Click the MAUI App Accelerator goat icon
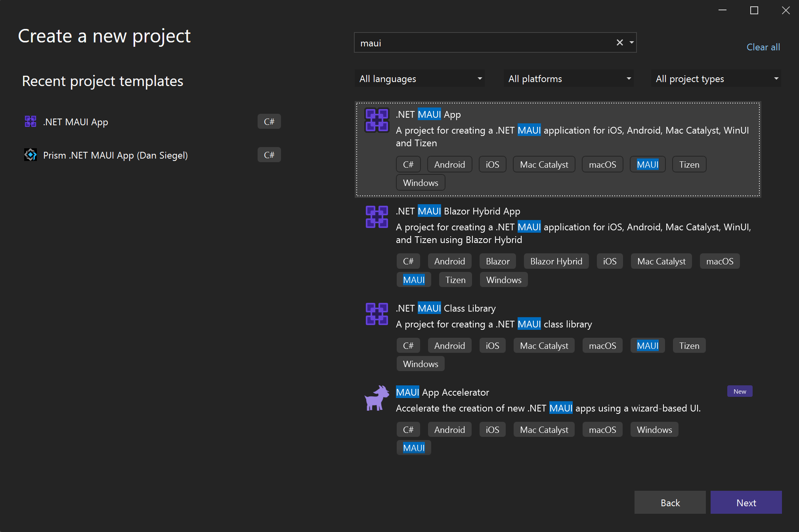Image resolution: width=799 pixels, height=532 pixels. click(376, 398)
